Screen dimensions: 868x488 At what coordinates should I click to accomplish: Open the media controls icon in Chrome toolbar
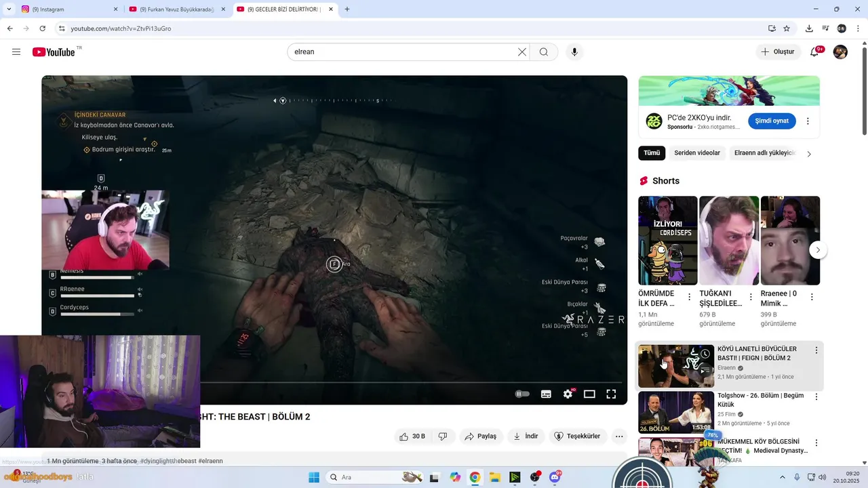825,28
